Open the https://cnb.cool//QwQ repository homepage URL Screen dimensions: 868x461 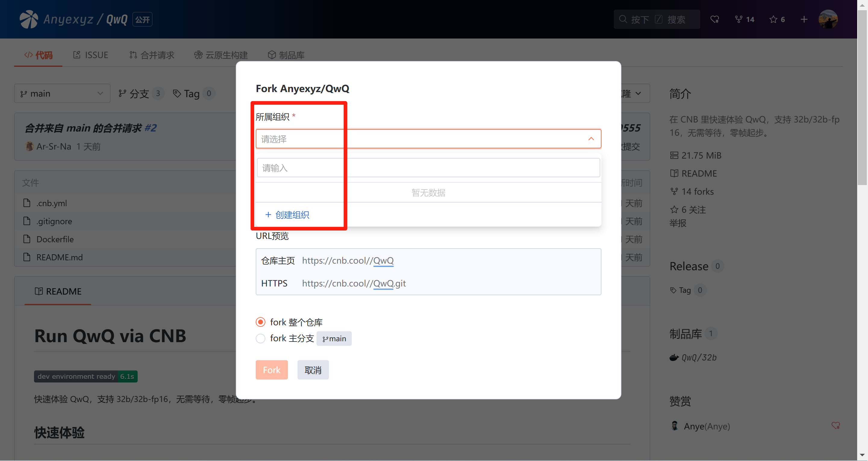(x=348, y=260)
